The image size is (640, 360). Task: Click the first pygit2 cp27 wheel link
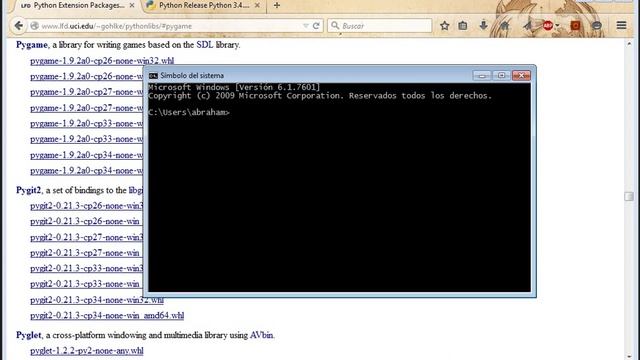click(x=87, y=237)
